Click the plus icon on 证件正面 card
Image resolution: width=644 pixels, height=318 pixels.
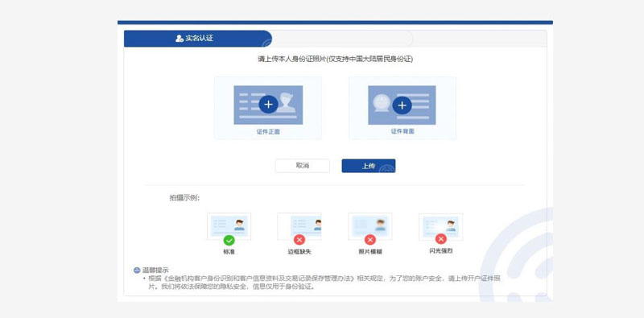coord(268,105)
